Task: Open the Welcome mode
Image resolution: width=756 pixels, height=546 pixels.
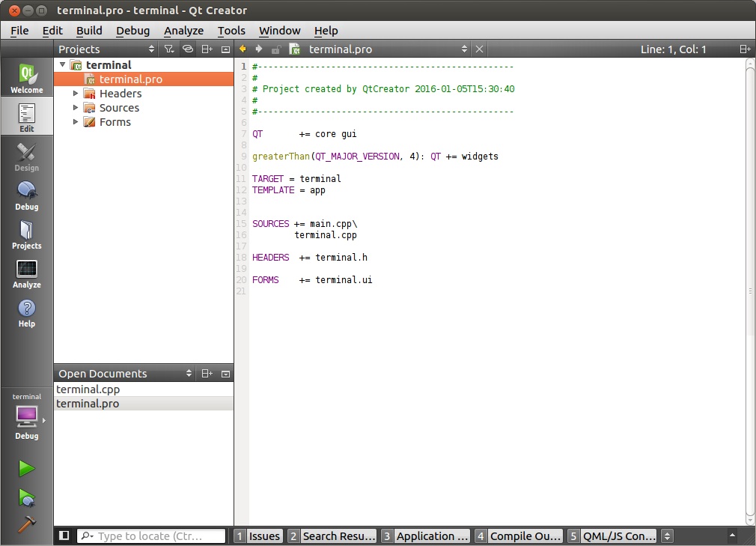Action: [x=26, y=78]
